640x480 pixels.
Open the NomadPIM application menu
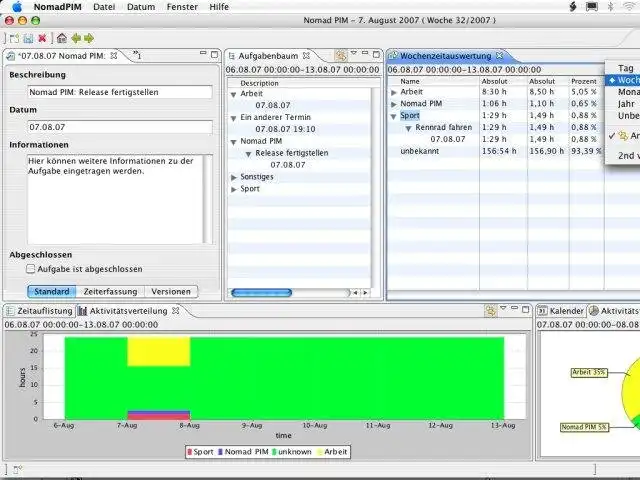[58, 7]
